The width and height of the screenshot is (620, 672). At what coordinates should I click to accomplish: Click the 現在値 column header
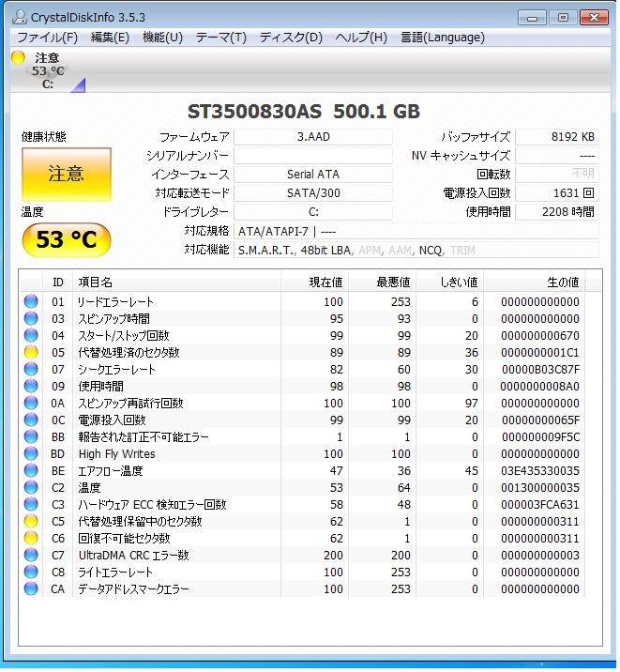315,282
